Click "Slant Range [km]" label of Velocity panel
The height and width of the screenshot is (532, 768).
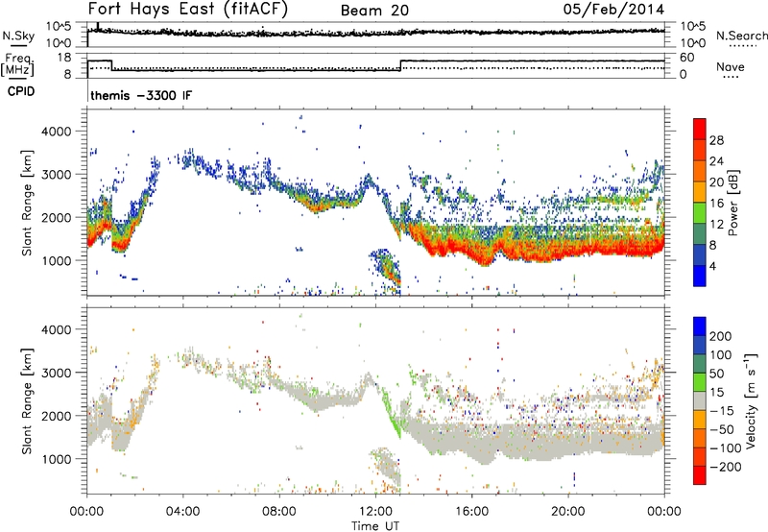pos(27,401)
